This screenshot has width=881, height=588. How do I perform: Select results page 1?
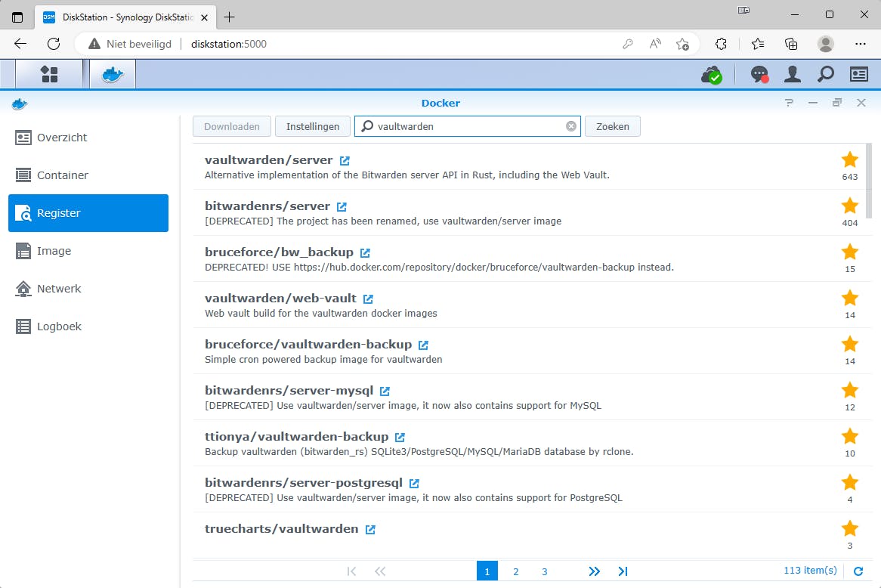click(x=487, y=571)
